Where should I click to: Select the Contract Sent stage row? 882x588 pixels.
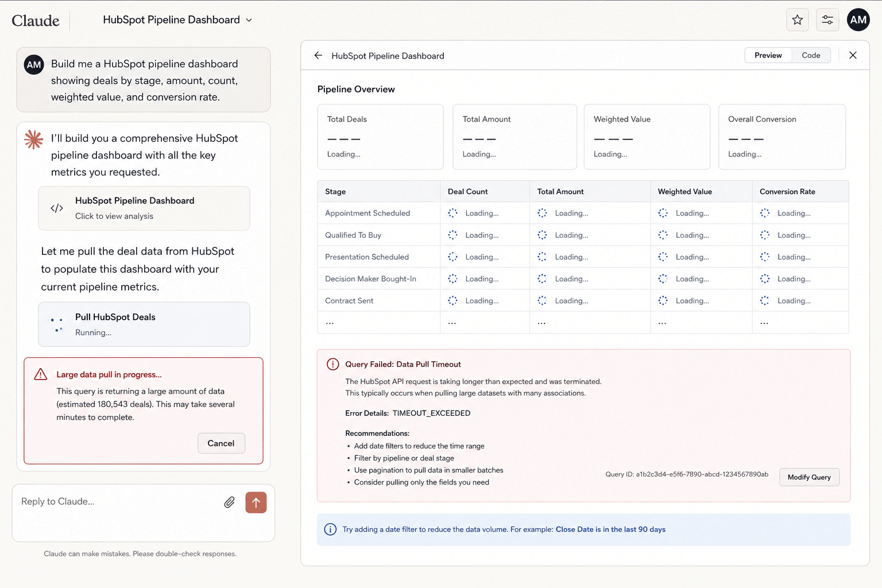[583, 300]
